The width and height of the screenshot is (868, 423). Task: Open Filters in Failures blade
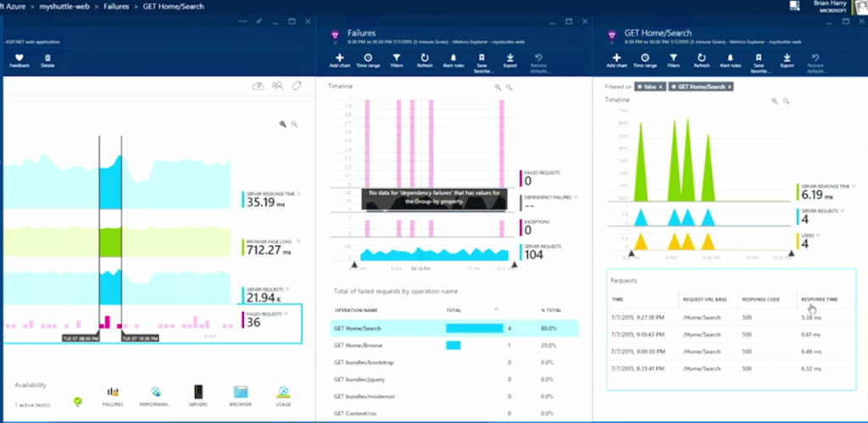(x=397, y=58)
